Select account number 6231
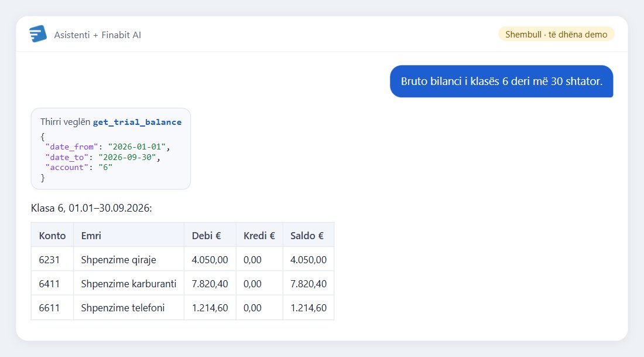This screenshot has height=357, width=644. coord(49,260)
